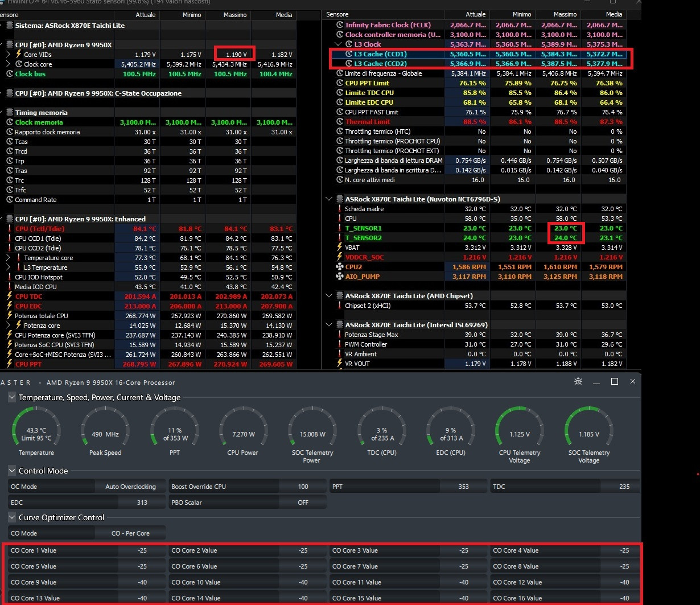Collapse the Control Mode section
Viewport: 700px width, 605px height.
coord(13,471)
